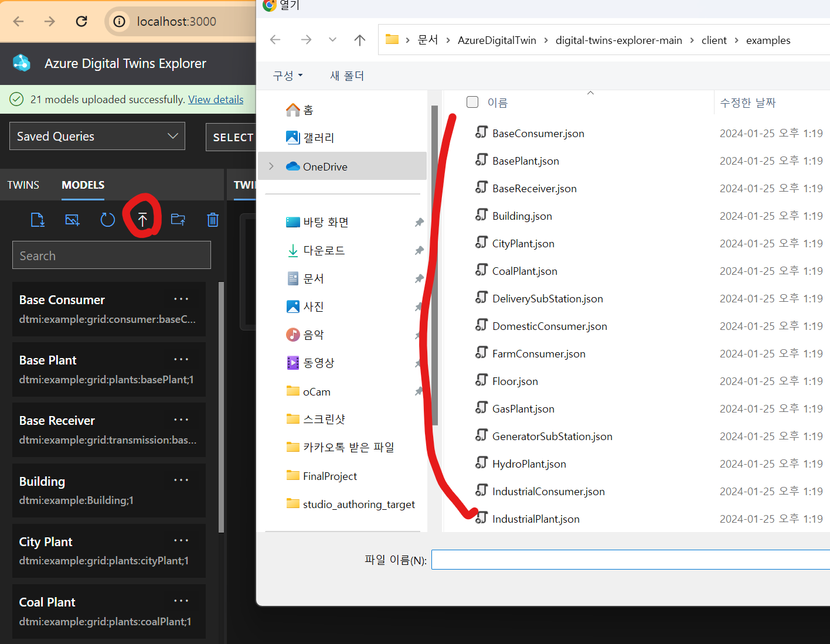This screenshot has width=830, height=644.
Task: Open the FinalProject folder in sidebar
Action: (321, 476)
